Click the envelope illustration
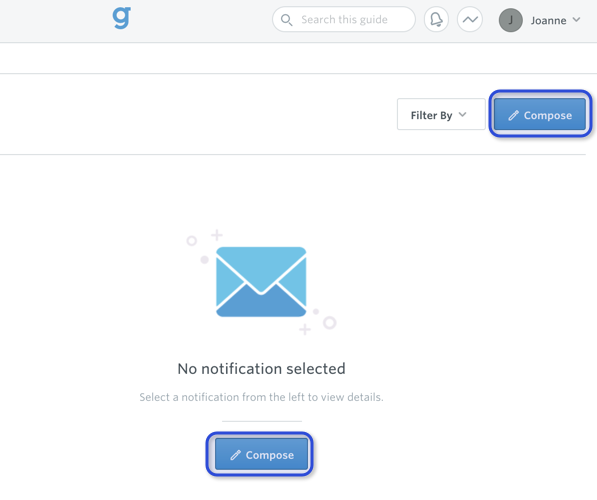 [261, 282]
